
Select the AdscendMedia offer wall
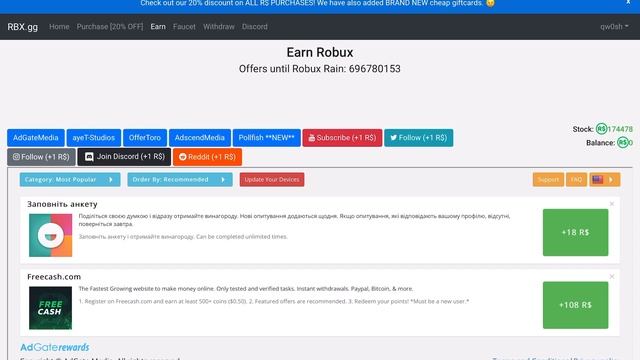point(200,138)
